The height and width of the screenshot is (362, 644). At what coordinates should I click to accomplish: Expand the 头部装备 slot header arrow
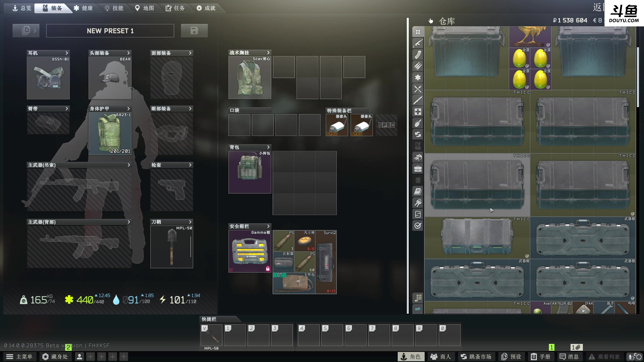pos(128,53)
